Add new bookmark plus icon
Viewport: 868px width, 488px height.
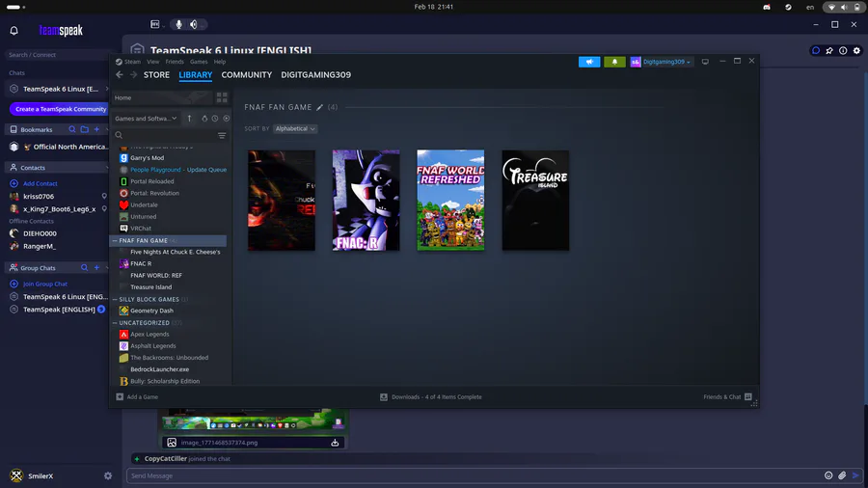click(x=96, y=129)
